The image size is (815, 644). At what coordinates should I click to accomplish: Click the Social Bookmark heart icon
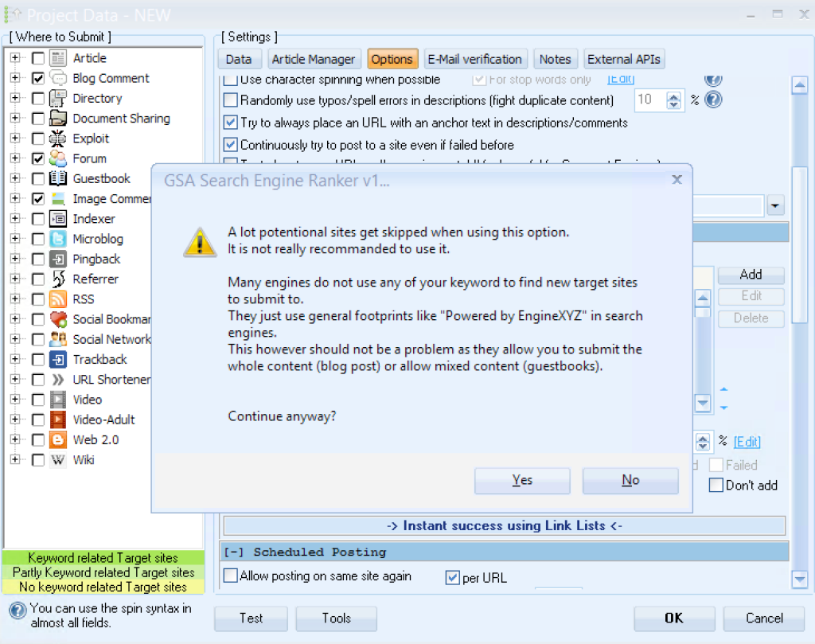coord(57,319)
